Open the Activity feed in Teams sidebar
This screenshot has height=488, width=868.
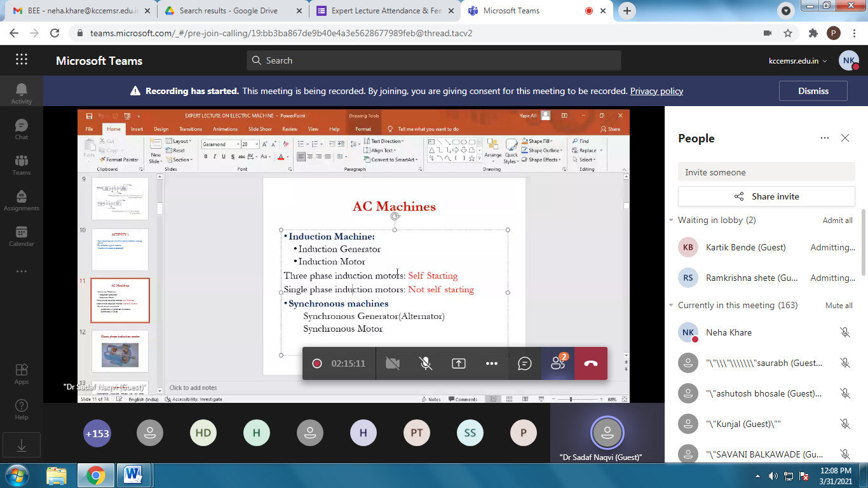click(x=21, y=93)
